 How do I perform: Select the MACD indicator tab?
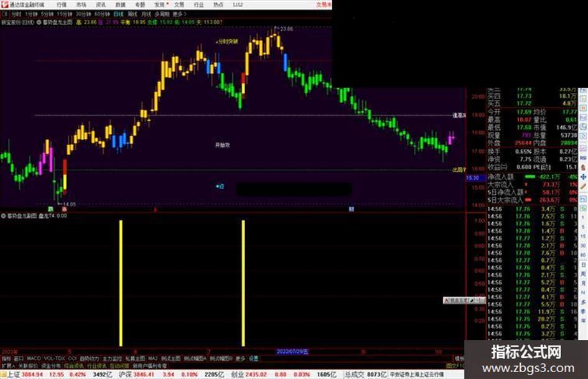point(34,358)
